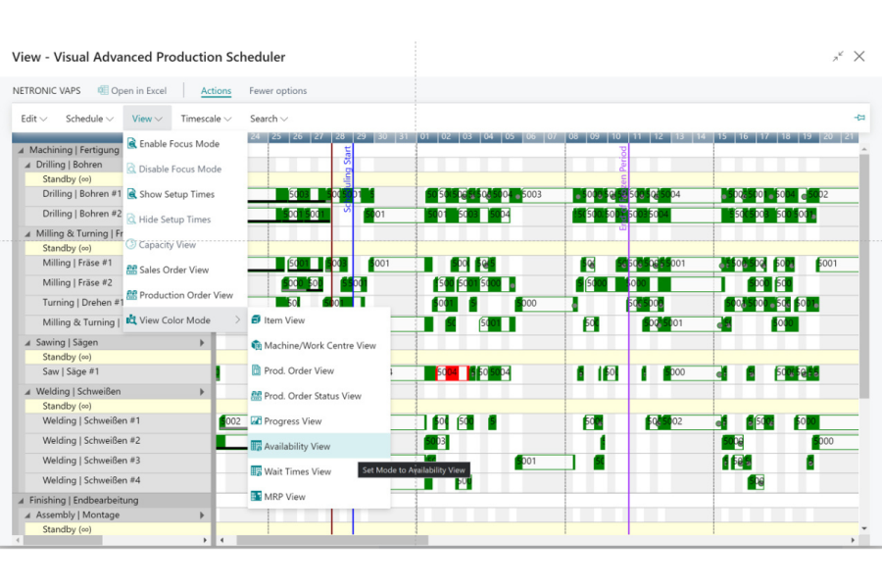Click the Show Setup Times icon

tap(131, 194)
